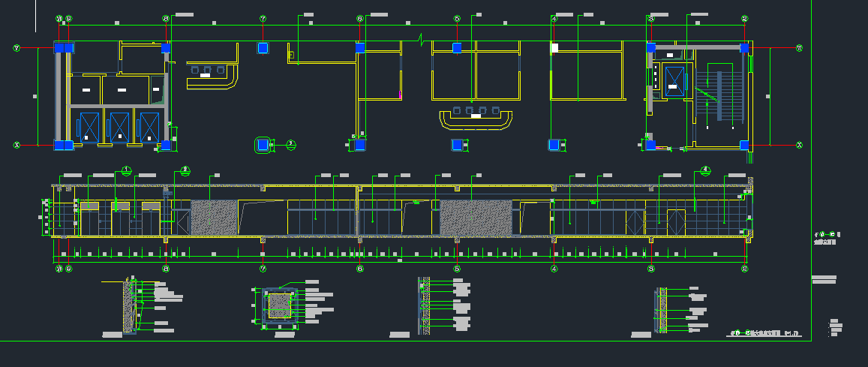Click the magenta marker on the partition wall

401,95
